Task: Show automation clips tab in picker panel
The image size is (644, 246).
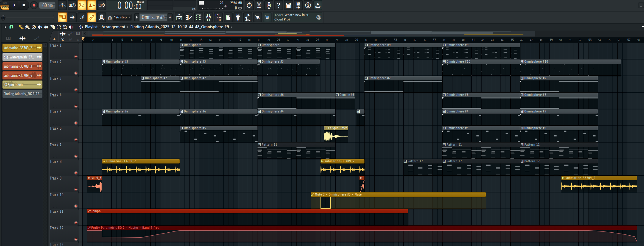Action: tap(36, 38)
